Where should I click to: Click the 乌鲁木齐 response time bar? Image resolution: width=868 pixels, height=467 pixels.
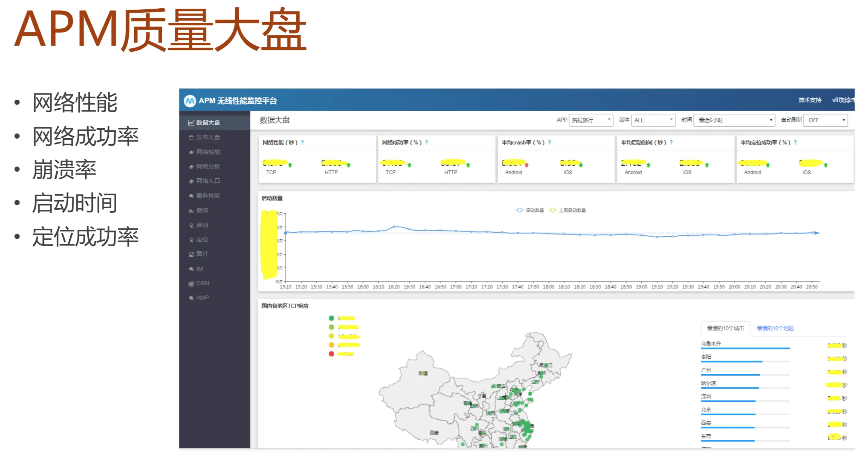click(x=745, y=348)
